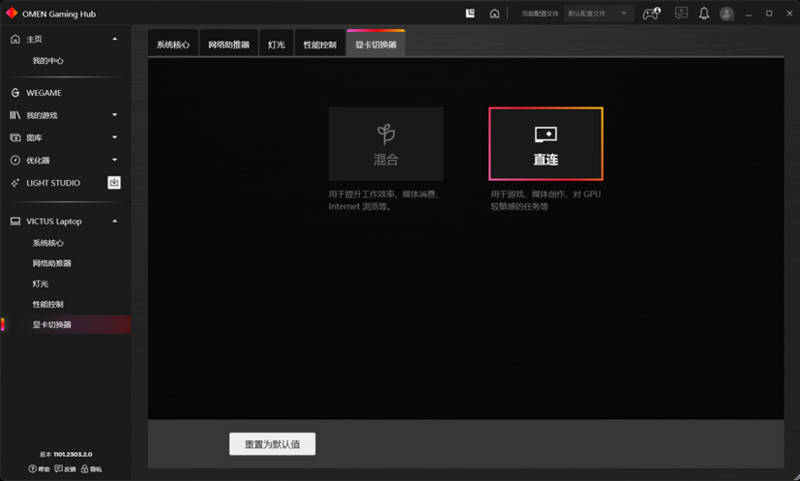The image size is (800, 481).
Task: Open 性能控制 in the sidebar
Action: click(48, 304)
